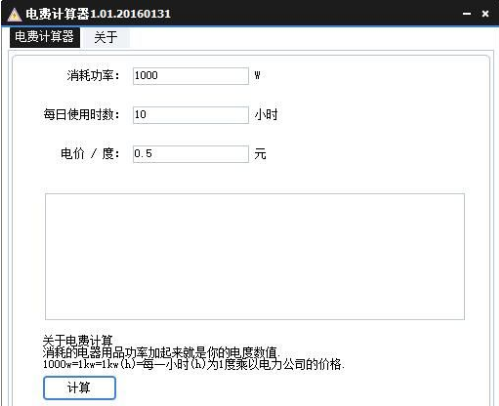This screenshot has width=499, height=406.
Task: Switch to the 关于 tab
Action: 106,37
